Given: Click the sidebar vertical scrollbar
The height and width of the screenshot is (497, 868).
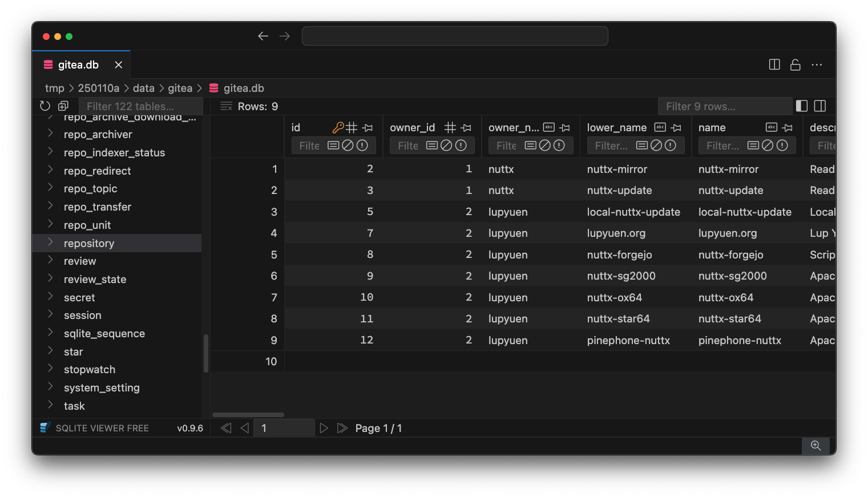Looking at the screenshot, I should (205, 353).
